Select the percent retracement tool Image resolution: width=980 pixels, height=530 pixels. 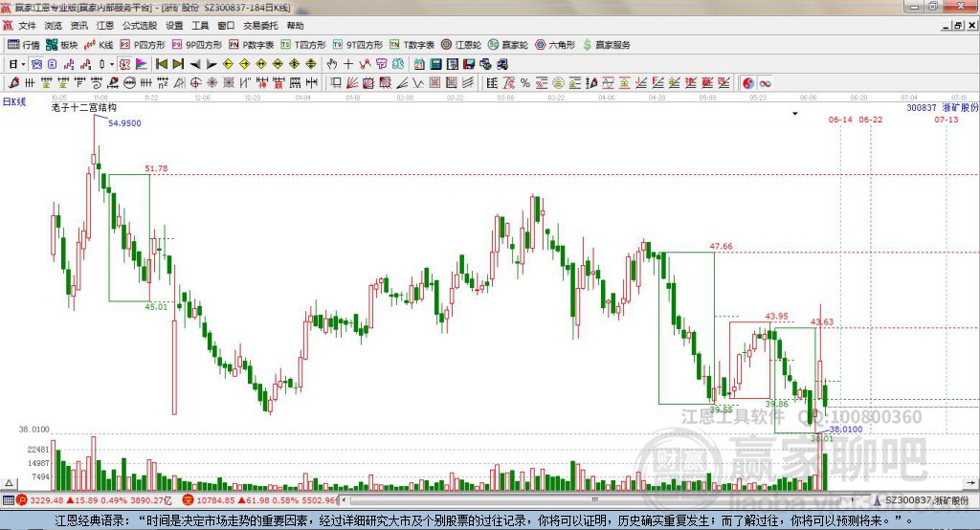[525, 82]
